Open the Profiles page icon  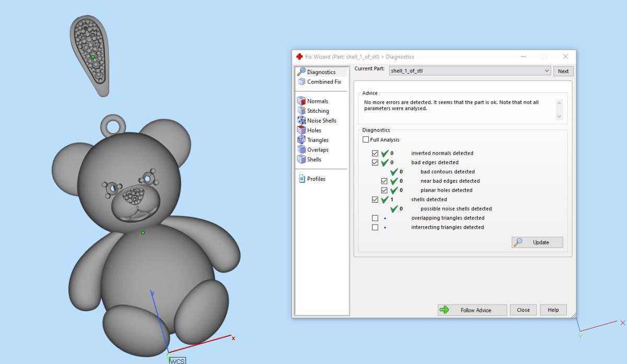(302, 179)
